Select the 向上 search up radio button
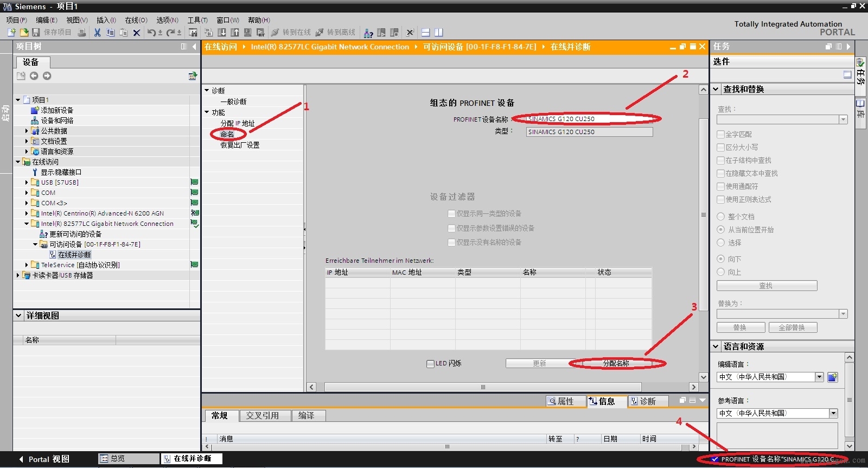This screenshot has width=868, height=468. [x=721, y=272]
